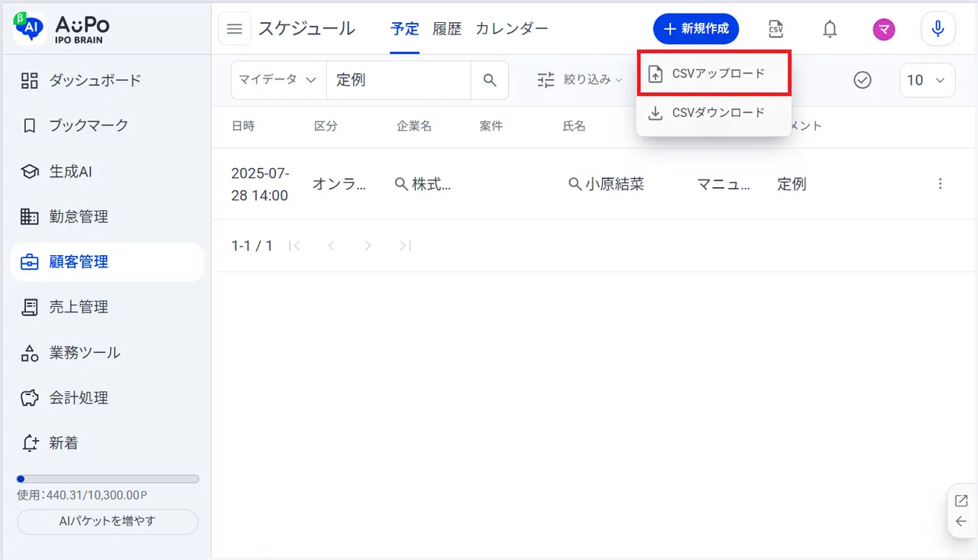Click the search field containing 定例
The image size is (978, 560).
click(x=398, y=80)
